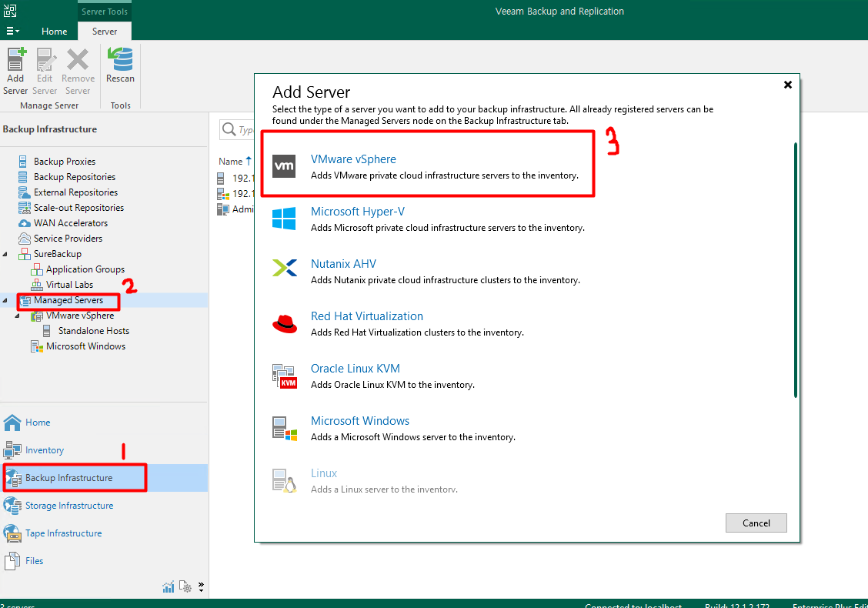
Task: Select the Admi... server row icon
Action: [222, 209]
